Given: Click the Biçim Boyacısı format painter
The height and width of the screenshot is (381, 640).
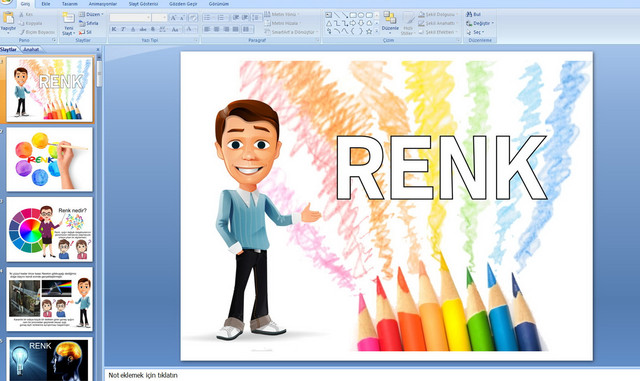Looking at the screenshot, I should (x=38, y=32).
